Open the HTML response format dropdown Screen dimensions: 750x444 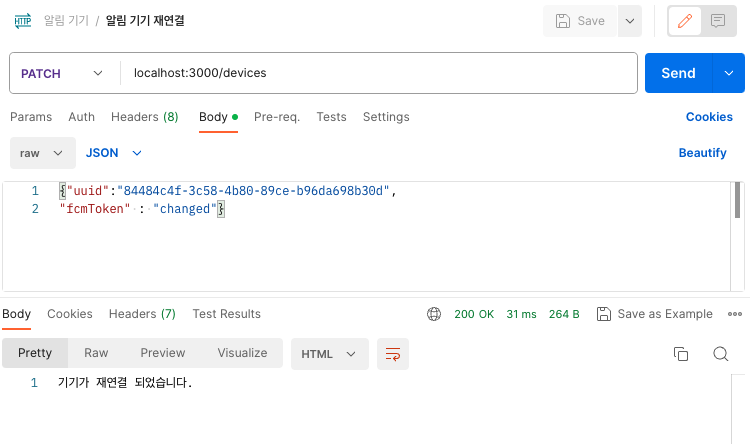tap(330, 354)
